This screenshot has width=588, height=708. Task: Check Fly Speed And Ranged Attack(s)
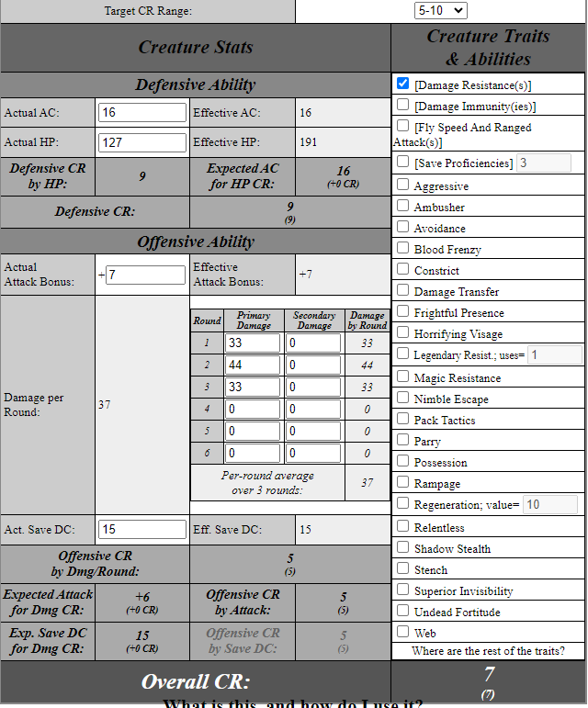(x=402, y=126)
